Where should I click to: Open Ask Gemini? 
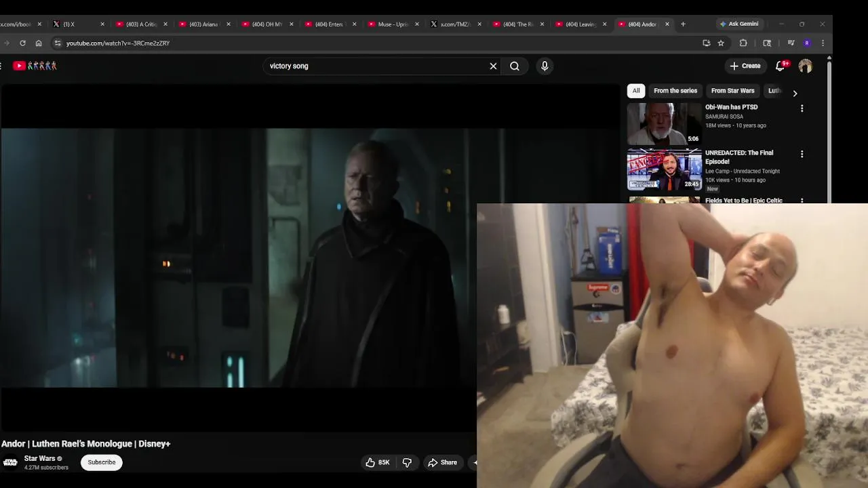click(739, 24)
